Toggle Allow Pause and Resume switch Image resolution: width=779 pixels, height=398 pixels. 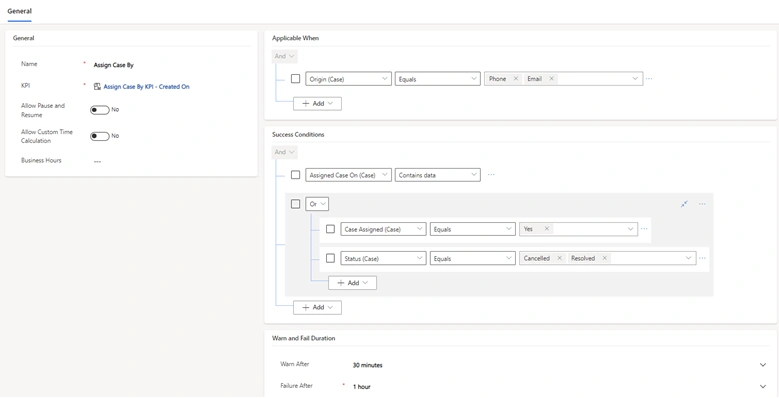(x=99, y=110)
